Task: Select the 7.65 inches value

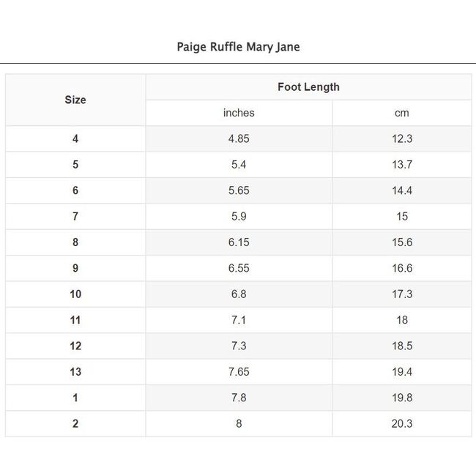Action: 239,372
